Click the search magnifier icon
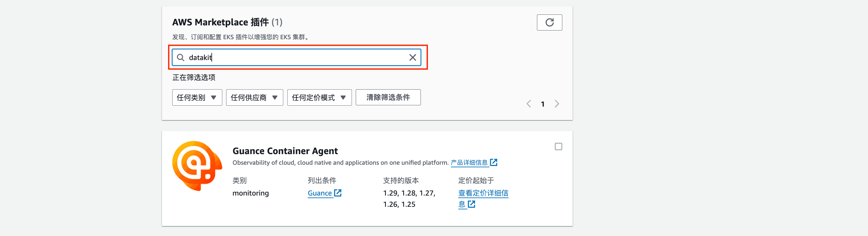This screenshot has width=868, height=236. tap(181, 58)
